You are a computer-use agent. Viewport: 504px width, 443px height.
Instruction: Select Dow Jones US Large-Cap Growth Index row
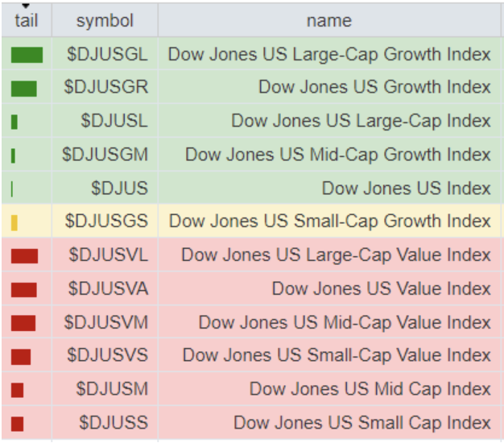(328, 55)
